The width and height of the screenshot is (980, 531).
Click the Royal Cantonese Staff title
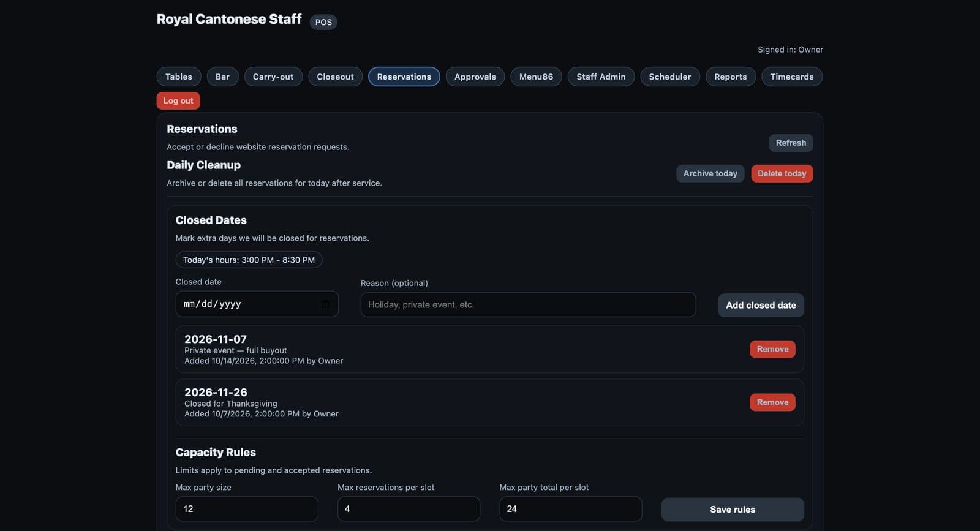229,19
